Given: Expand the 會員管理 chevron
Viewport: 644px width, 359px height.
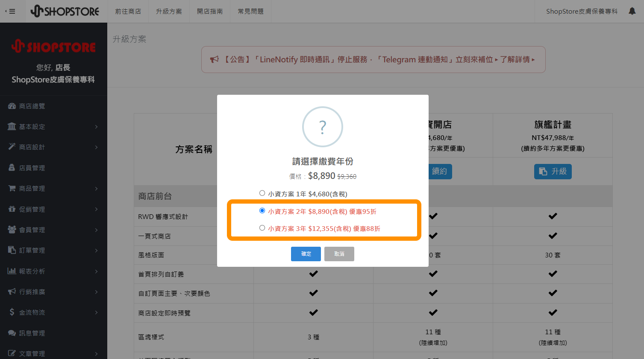Looking at the screenshot, I should point(97,230).
